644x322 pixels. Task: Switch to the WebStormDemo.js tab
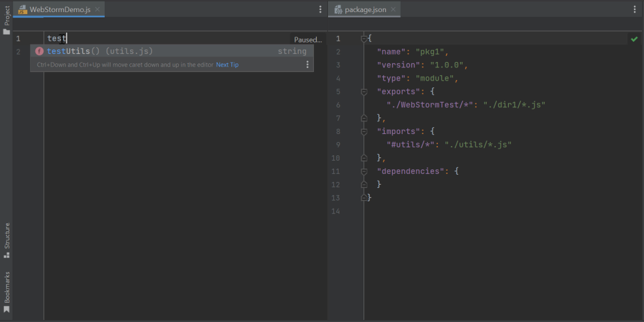[x=59, y=9]
